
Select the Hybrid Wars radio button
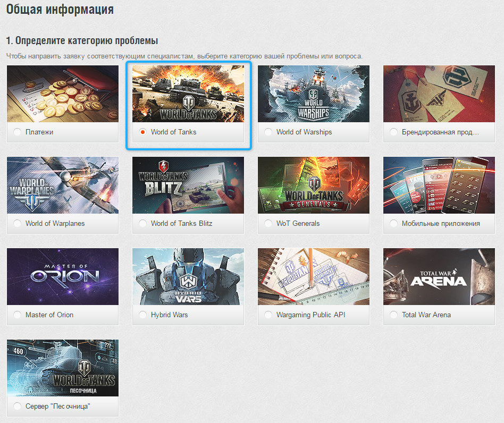tap(142, 315)
